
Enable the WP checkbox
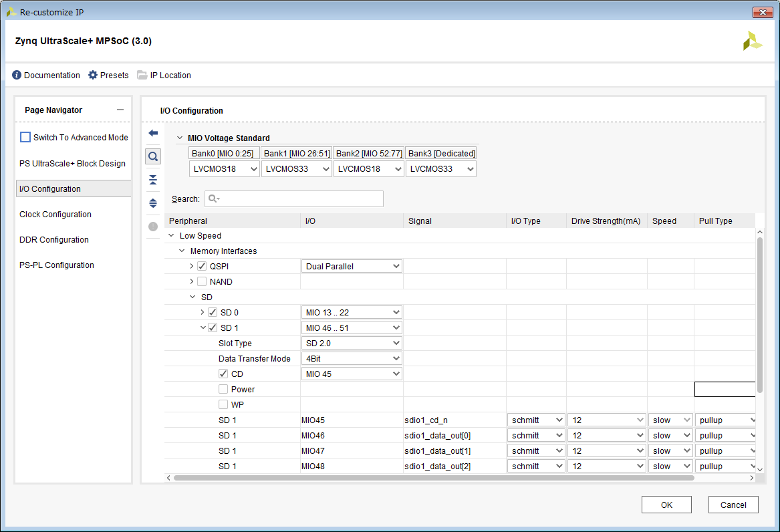(223, 405)
